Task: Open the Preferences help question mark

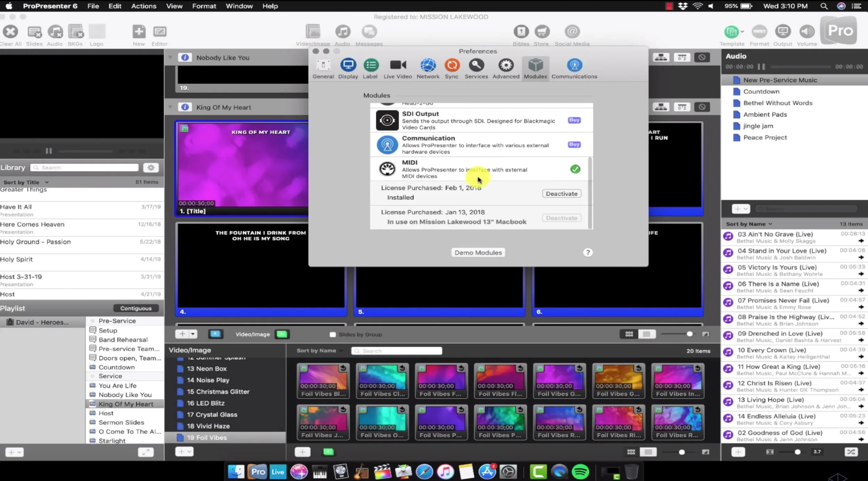Action: pos(587,253)
